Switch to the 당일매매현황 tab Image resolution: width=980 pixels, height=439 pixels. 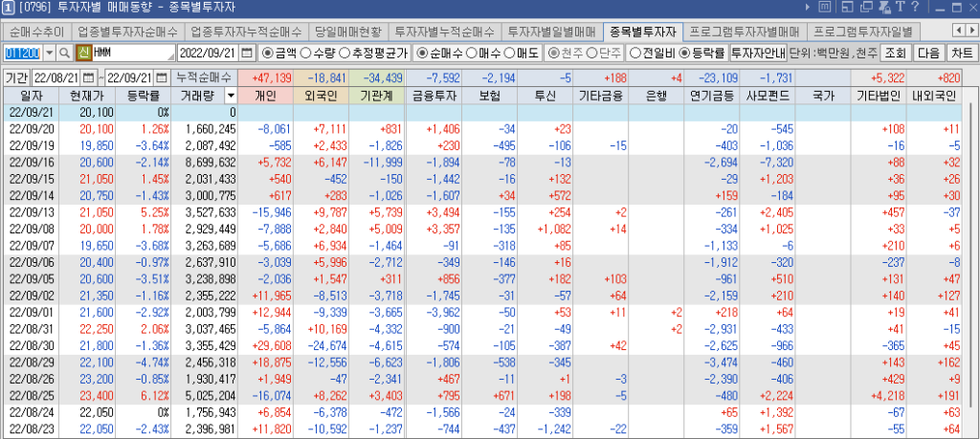point(348,31)
